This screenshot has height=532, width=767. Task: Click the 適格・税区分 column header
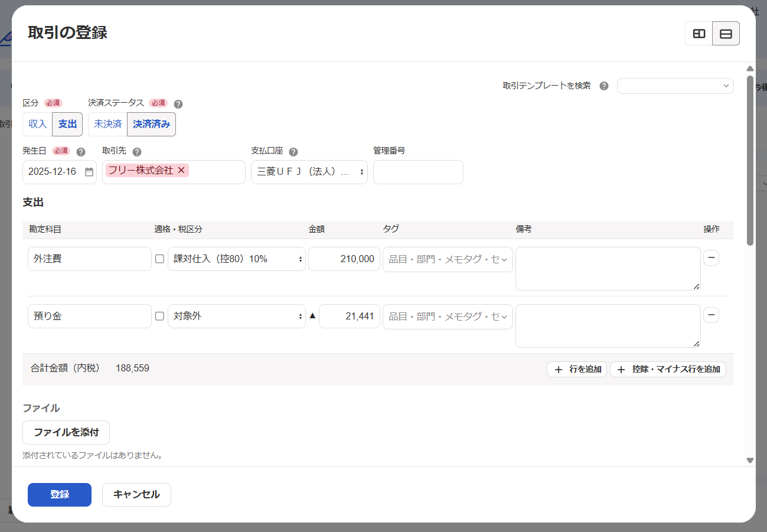tap(178, 229)
